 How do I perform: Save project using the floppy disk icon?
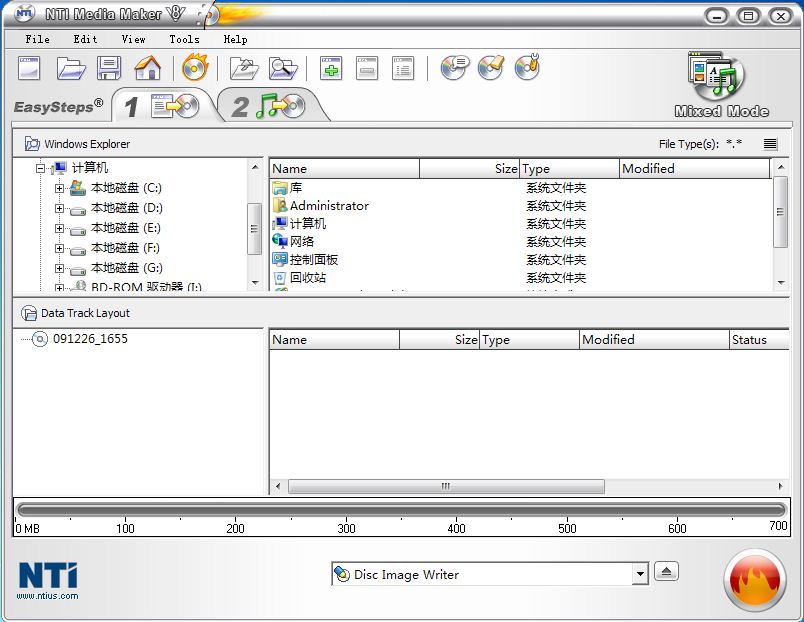[109, 68]
